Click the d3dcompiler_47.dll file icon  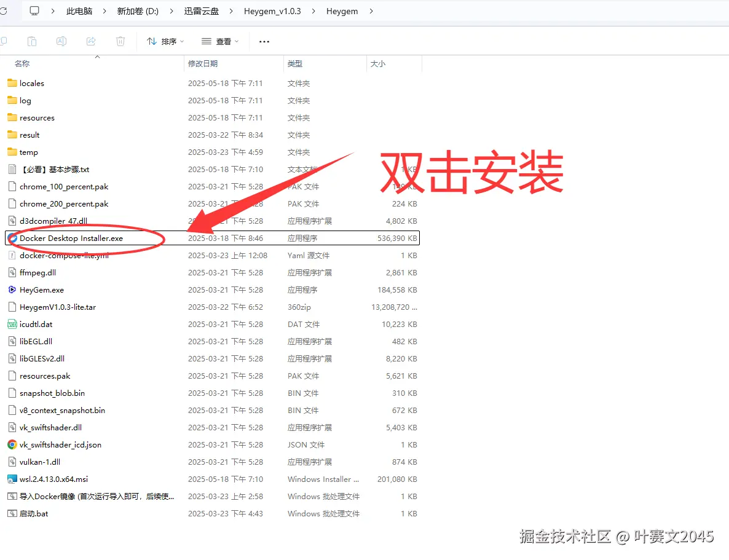coord(12,221)
